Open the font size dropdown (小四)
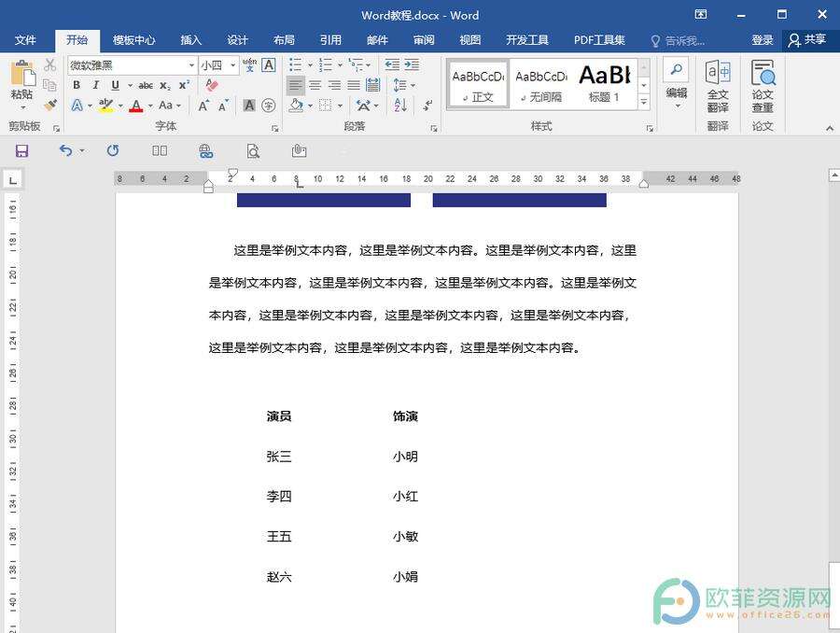The height and width of the screenshot is (633, 840). tap(231, 65)
